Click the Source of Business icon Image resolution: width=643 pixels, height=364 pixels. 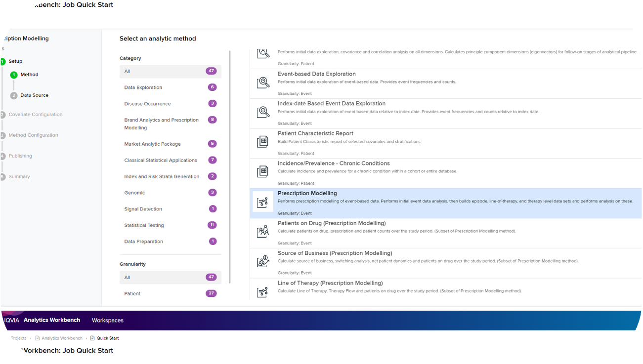(263, 261)
